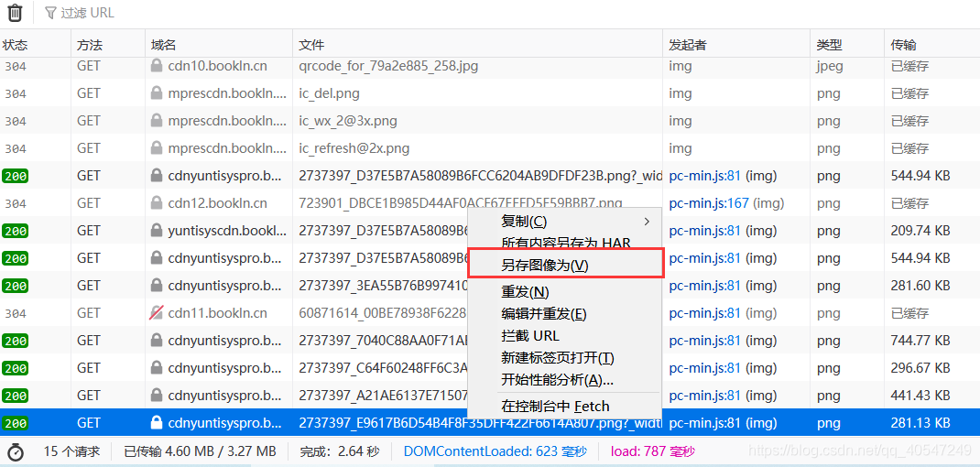Select file 2737397_D37E5B7A58089B6FCC6204AB9DFDF23B.png
This screenshot has height=467, width=980.
481,177
